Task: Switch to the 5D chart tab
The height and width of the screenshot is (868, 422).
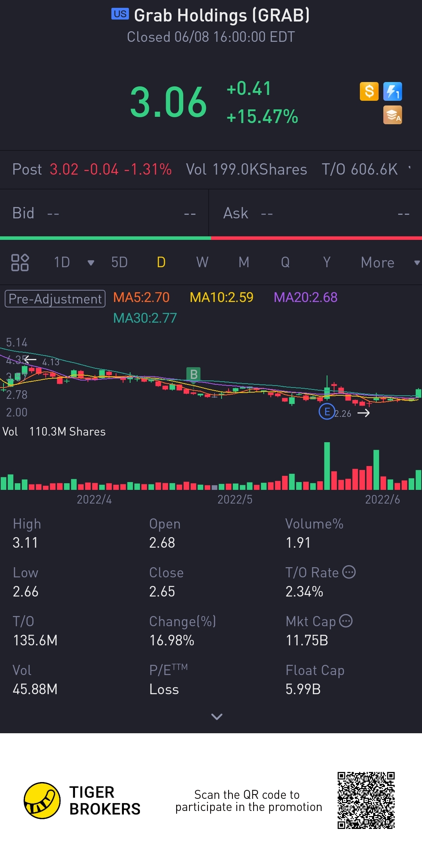Action: click(x=120, y=263)
